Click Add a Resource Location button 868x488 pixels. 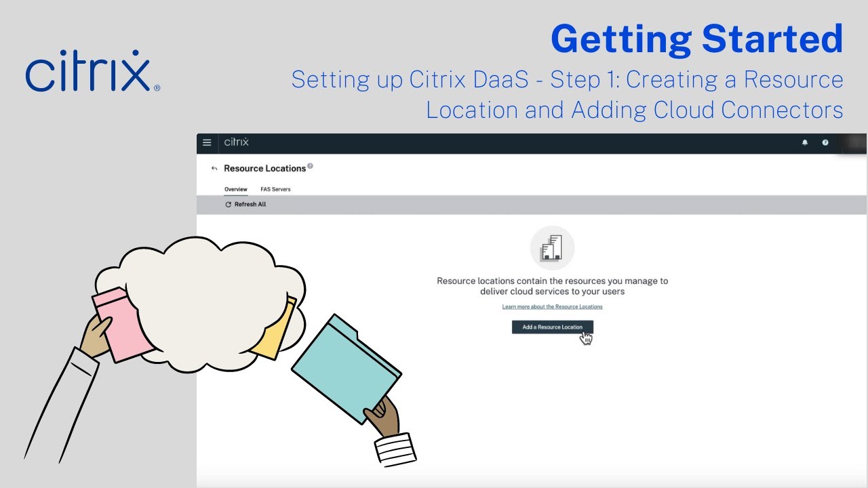(553, 327)
